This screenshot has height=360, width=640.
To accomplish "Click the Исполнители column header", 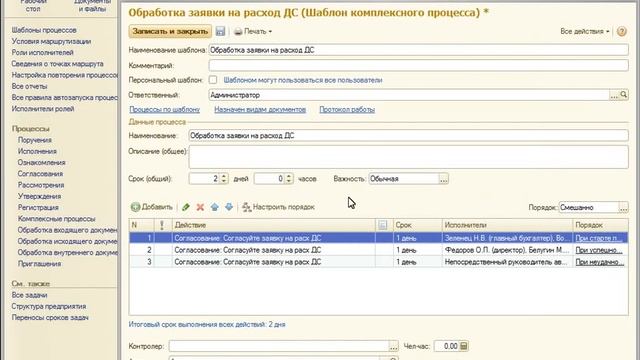I will [x=507, y=225].
